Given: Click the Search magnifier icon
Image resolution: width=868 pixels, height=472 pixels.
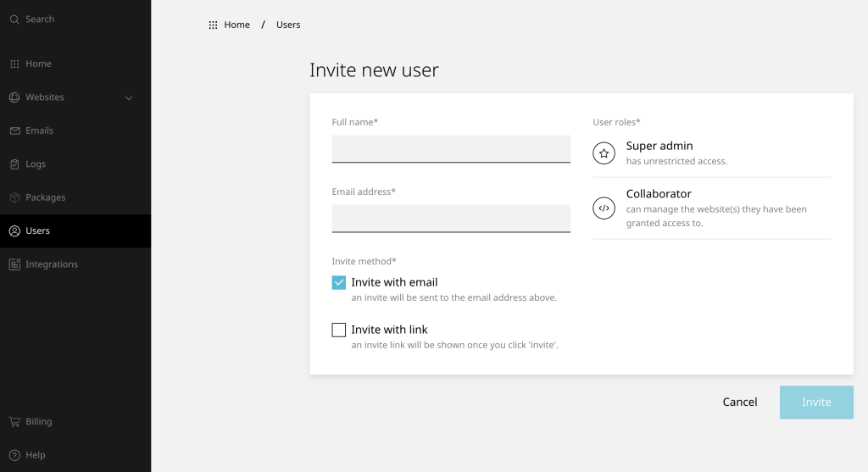Looking at the screenshot, I should coord(14,19).
